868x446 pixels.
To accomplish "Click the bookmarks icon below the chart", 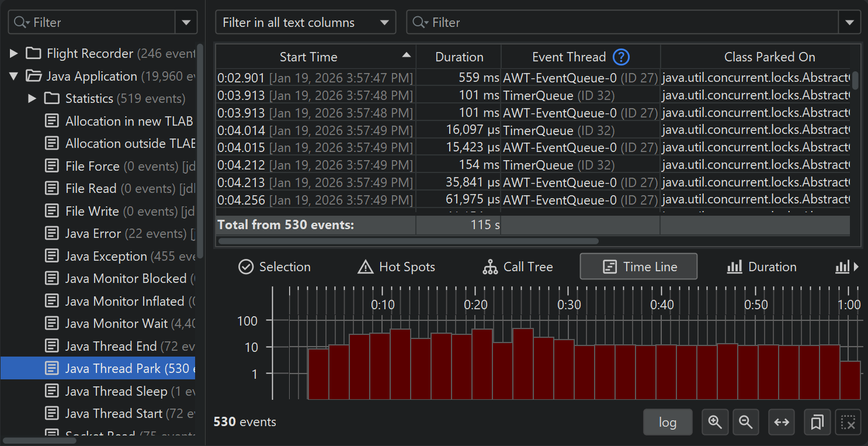I will coord(817,422).
